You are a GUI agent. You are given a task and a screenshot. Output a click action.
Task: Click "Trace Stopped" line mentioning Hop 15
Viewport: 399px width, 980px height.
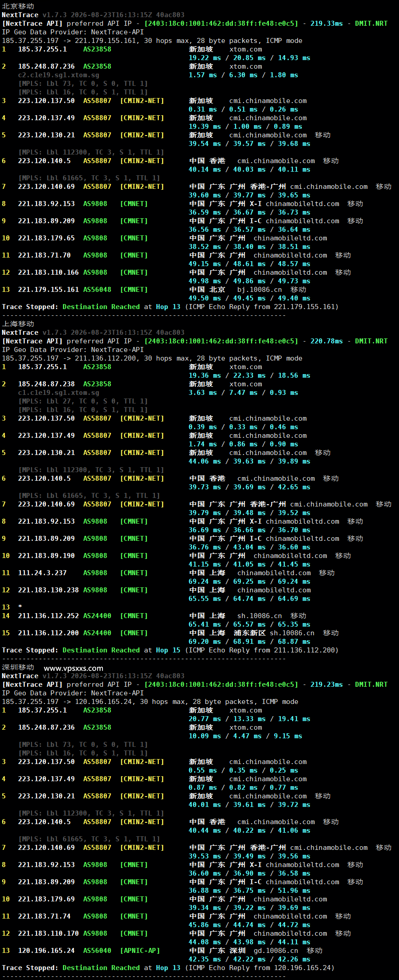pyautogui.click(x=170, y=650)
